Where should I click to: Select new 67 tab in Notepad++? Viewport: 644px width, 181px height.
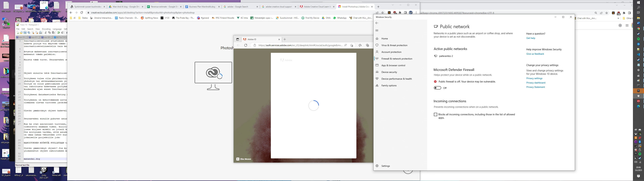point(34,37)
